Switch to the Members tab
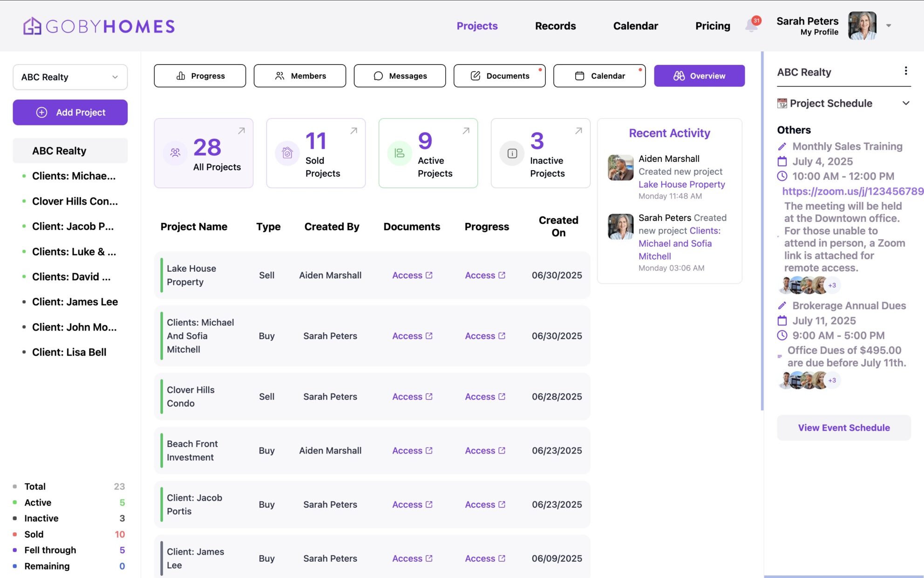Screen dimensions: 924x578 [x=299, y=76]
